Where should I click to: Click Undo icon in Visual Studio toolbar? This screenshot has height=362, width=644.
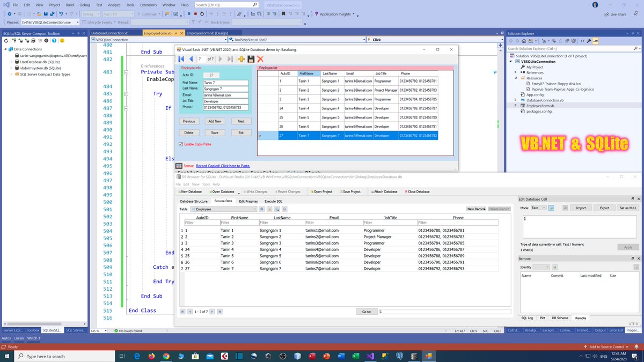tap(61, 14)
